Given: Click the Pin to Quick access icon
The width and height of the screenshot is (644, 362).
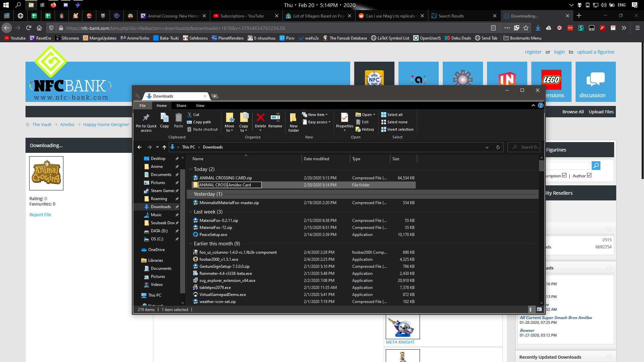Looking at the screenshot, I should 146,118.
